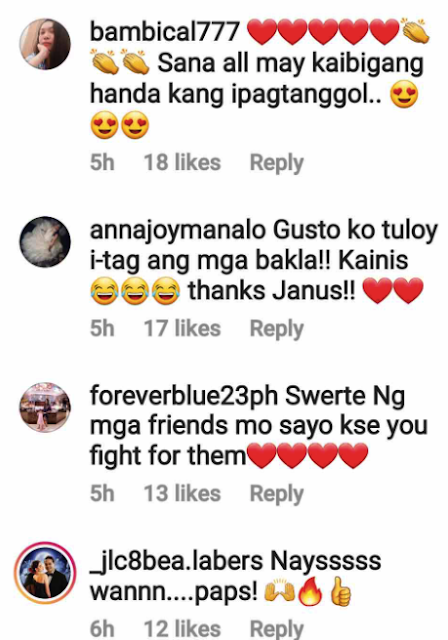Image resolution: width=448 pixels, height=640 pixels.
Task: Reply to bambical777's comment
Action: pyautogui.click(x=277, y=162)
